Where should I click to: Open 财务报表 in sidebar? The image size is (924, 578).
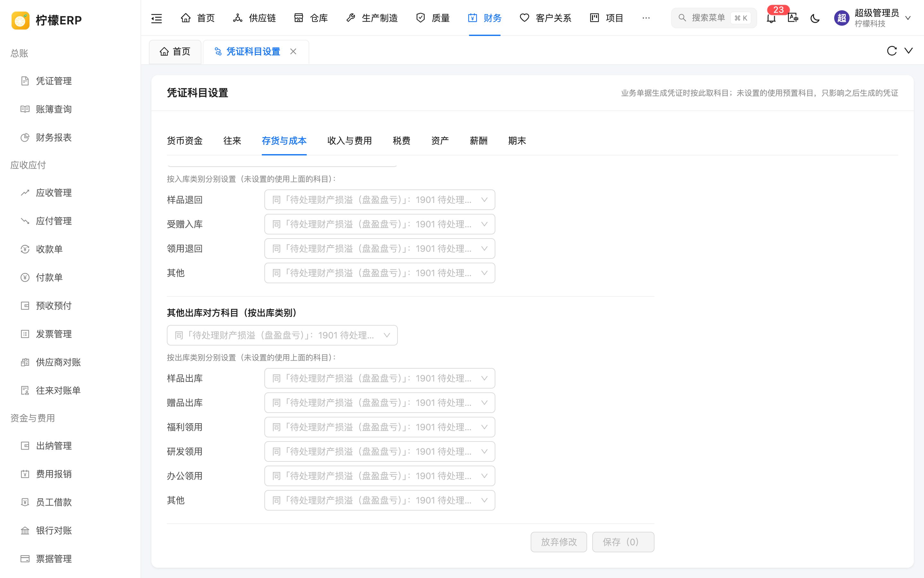pos(54,138)
